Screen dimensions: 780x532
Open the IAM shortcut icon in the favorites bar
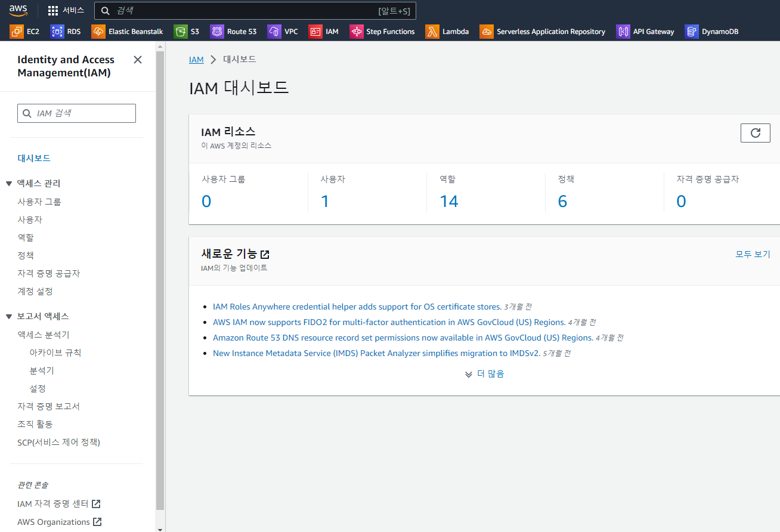pos(315,32)
